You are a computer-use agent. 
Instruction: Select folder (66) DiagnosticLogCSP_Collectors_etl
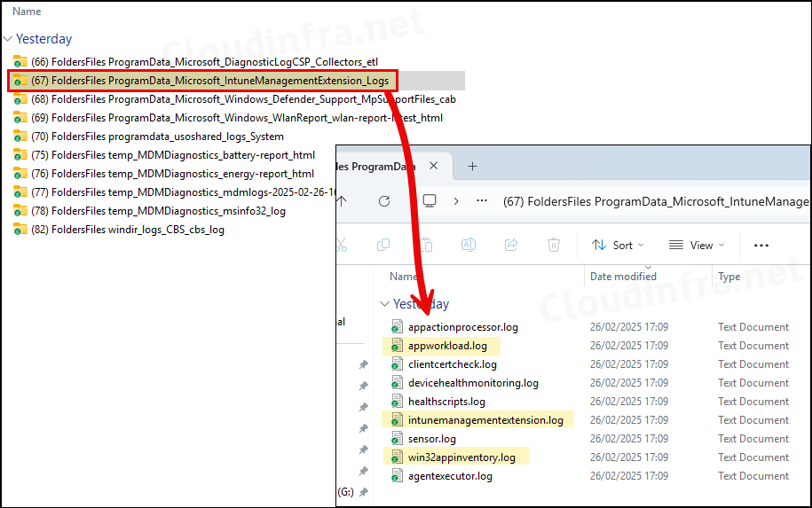click(x=204, y=62)
